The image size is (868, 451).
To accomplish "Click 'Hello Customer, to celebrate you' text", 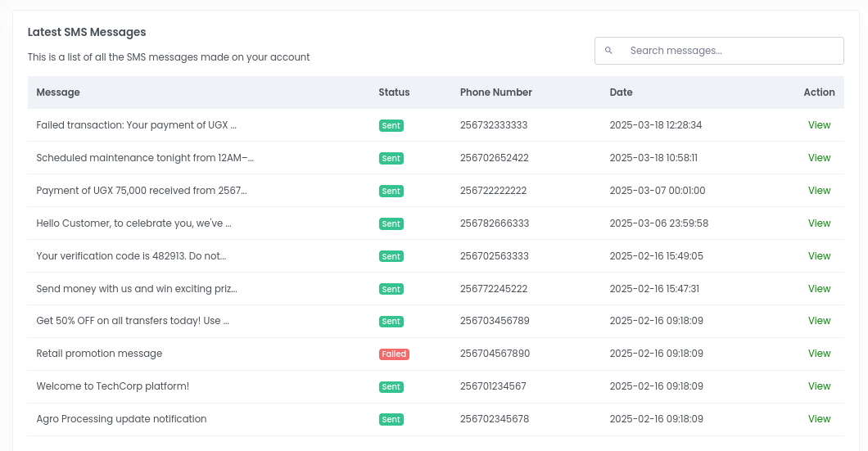I will pyautogui.click(x=115, y=223).
